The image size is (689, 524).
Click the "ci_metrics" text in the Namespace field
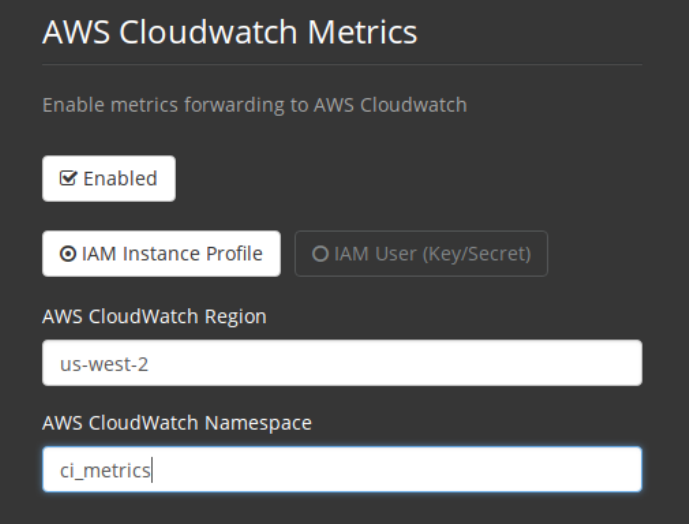tap(105, 470)
